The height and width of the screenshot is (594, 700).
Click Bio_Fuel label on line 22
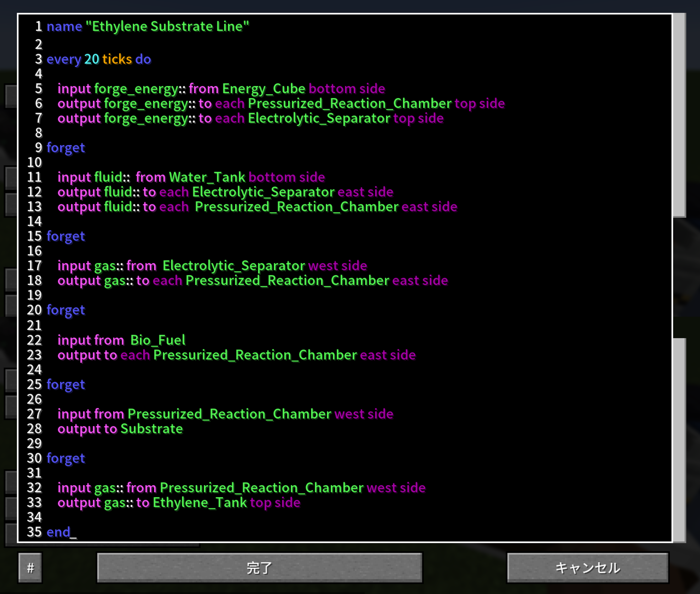(158, 341)
